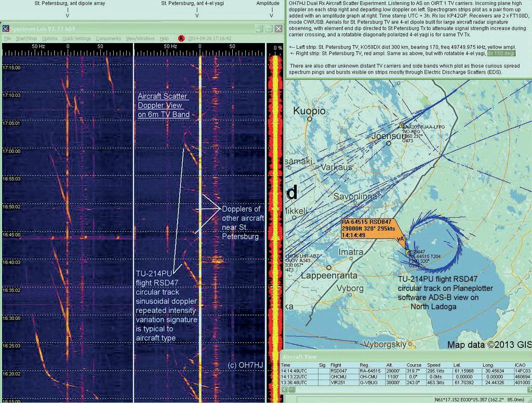Viewport: 532px width, 403px height.
Task: Select the RSD047 flight row
Action: [x=406, y=371]
